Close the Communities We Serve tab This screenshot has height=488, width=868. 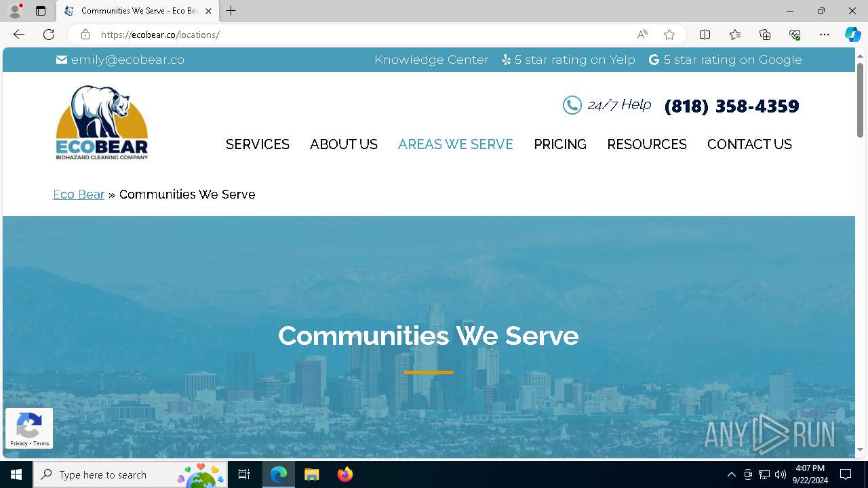pyautogui.click(x=208, y=11)
